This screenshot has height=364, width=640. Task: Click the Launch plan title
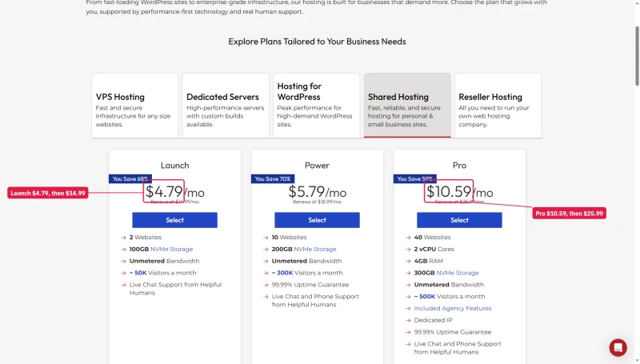[174, 166]
